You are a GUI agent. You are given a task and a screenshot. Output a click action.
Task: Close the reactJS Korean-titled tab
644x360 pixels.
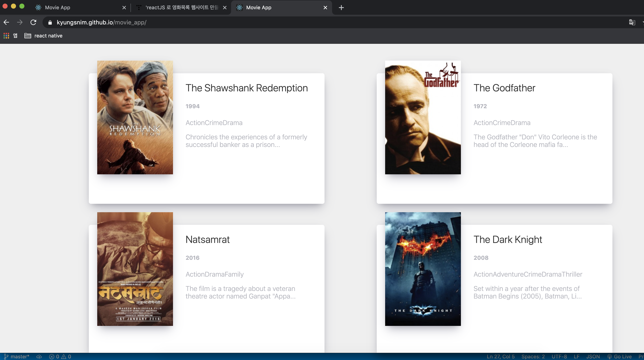tap(225, 8)
